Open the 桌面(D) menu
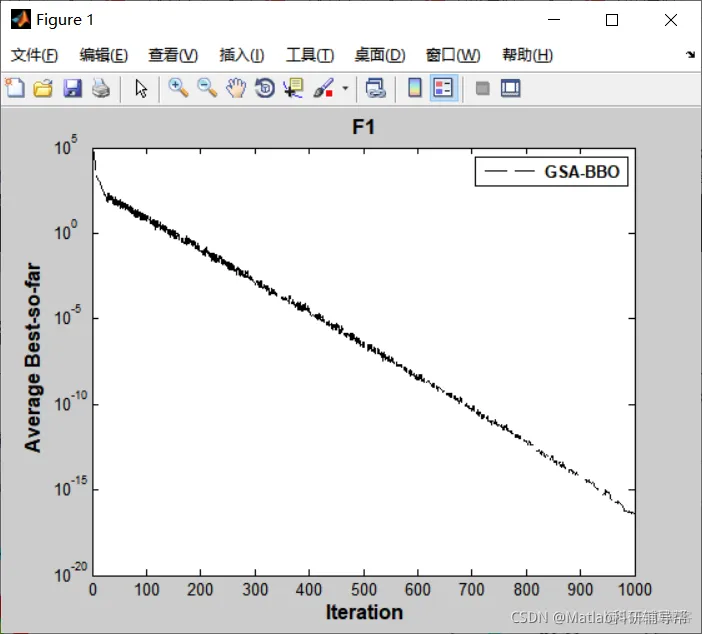This screenshot has height=634, width=702. 380,56
